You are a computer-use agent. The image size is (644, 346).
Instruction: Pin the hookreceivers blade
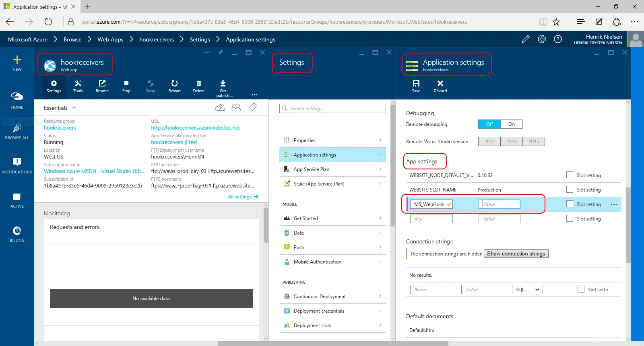pos(221,52)
